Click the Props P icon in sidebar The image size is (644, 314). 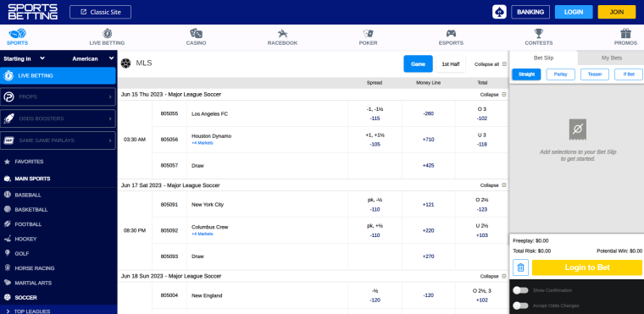coord(8,96)
